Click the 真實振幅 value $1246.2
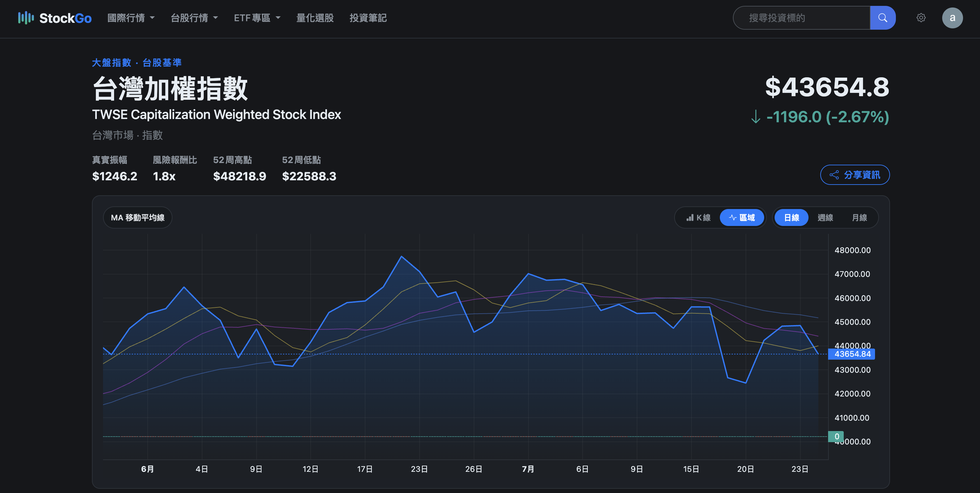Viewport: 980px width, 493px height. [x=114, y=176]
